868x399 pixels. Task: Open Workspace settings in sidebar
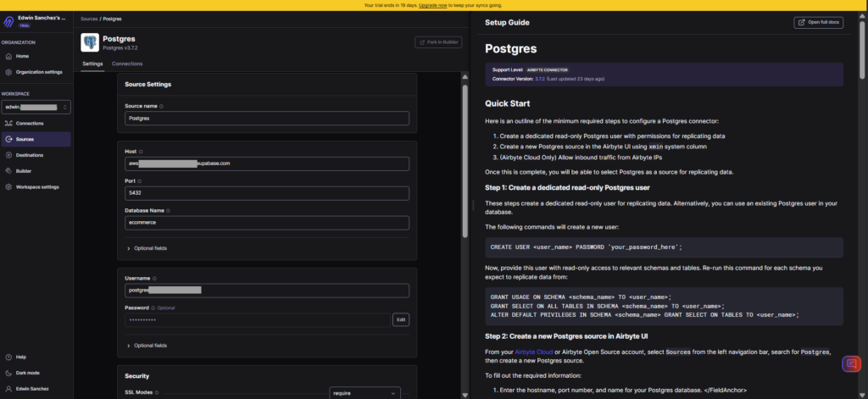(36, 187)
